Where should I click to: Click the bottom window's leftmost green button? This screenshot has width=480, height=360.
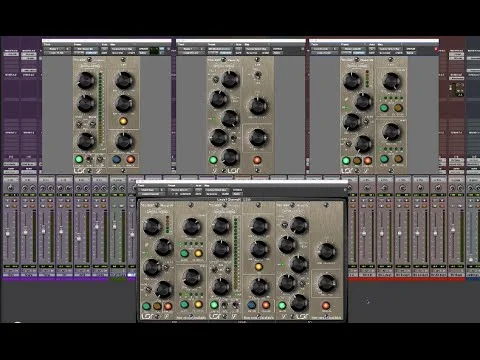click(x=147, y=306)
